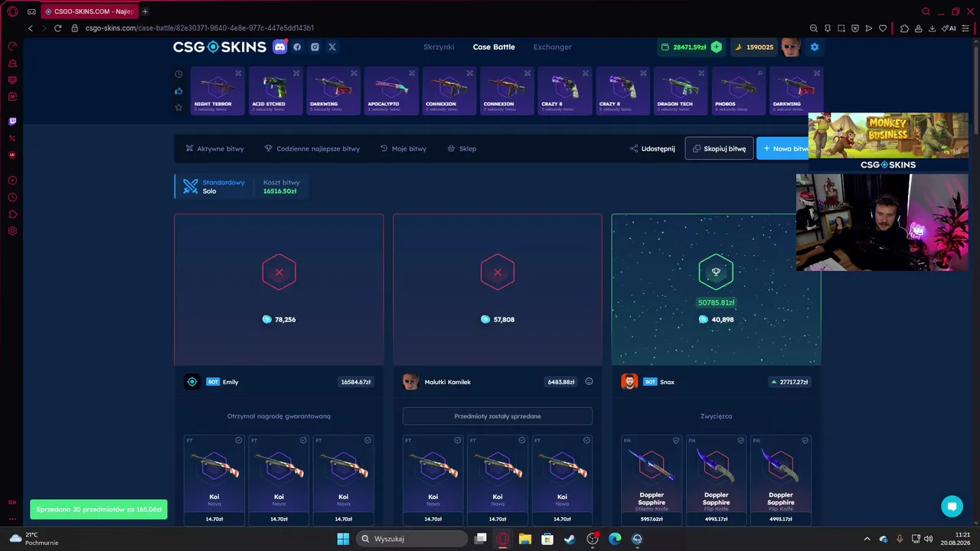Add funds with the green plus icon
Viewport: 980px width, 551px height.
(x=716, y=47)
